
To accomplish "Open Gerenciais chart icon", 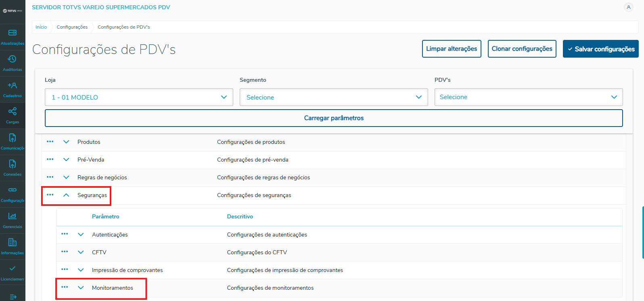I will [x=13, y=220].
